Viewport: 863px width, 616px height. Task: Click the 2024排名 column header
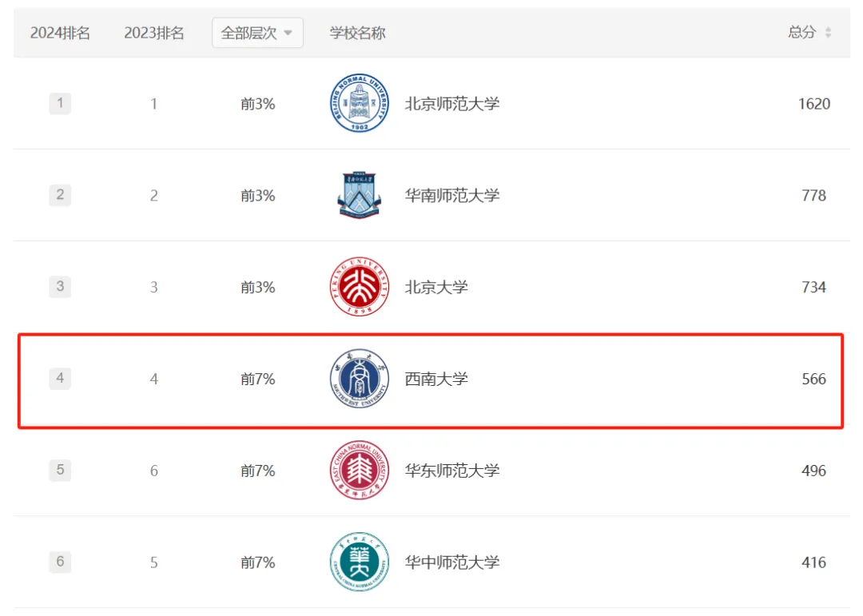(60, 33)
